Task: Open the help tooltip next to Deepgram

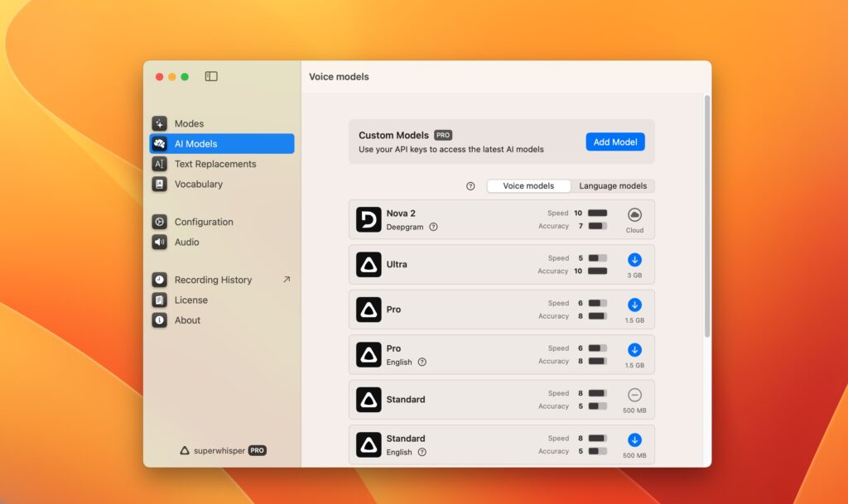Action: [x=434, y=226]
